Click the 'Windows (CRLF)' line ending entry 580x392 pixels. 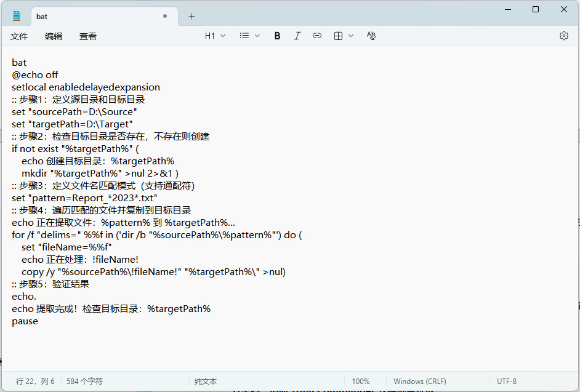(420, 382)
